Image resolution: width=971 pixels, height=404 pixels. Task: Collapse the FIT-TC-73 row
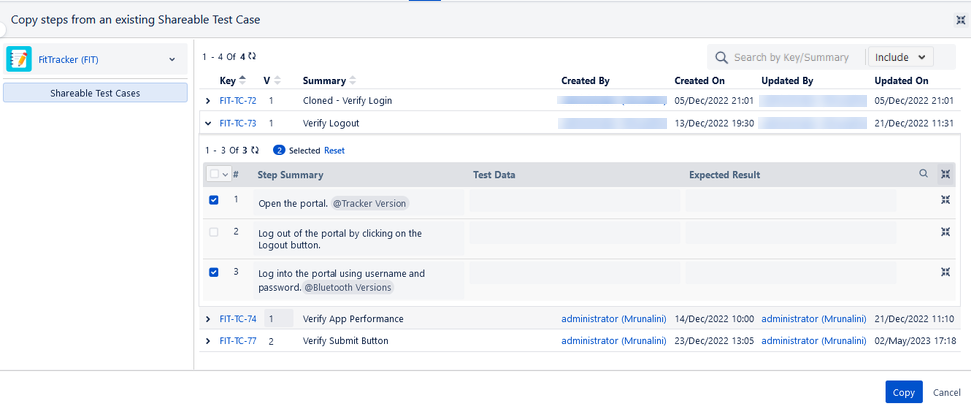click(x=208, y=123)
